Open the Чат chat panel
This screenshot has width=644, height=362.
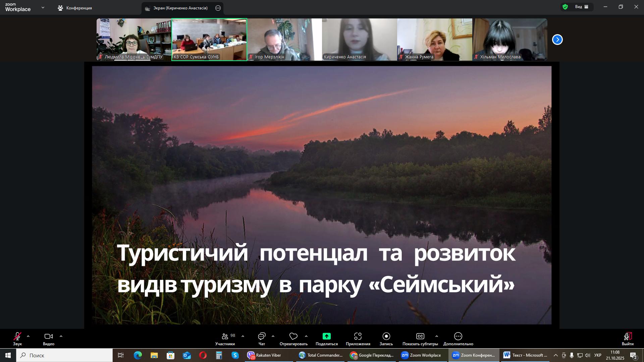[x=262, y=337]
